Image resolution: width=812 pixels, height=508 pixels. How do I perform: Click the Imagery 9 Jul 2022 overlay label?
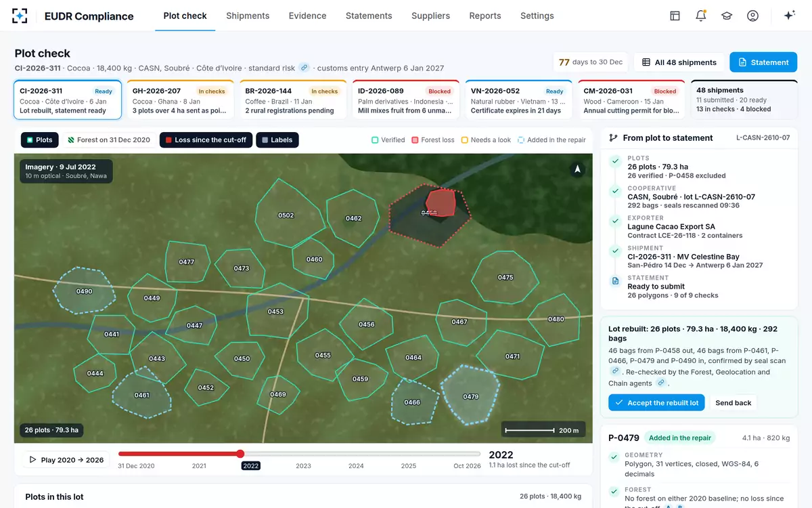(x=66, y=171)
